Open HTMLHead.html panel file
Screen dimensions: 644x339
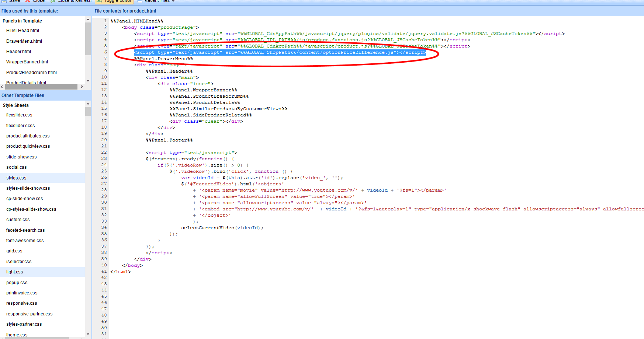point(22,31)
